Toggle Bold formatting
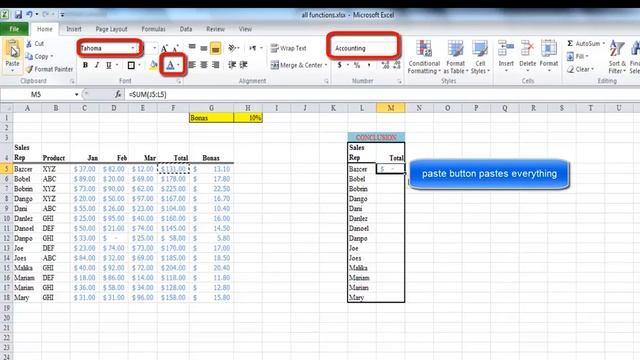Image resolution: width=640 pixels, height=360 pixels. (85, 65)
